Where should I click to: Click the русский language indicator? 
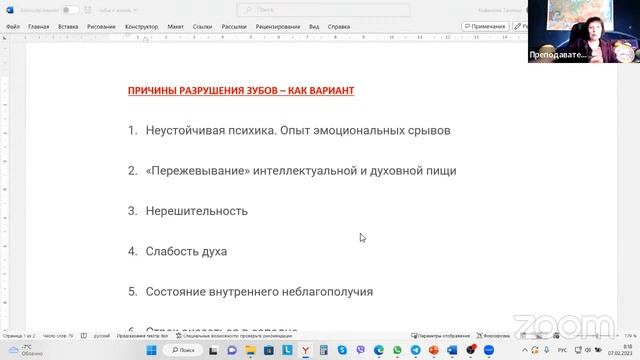pos(102,336)
